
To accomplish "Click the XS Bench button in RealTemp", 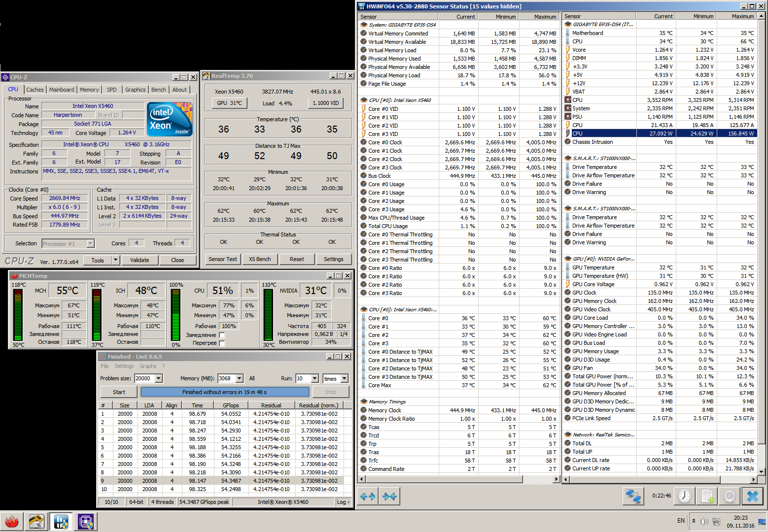I will pos(260,259).
